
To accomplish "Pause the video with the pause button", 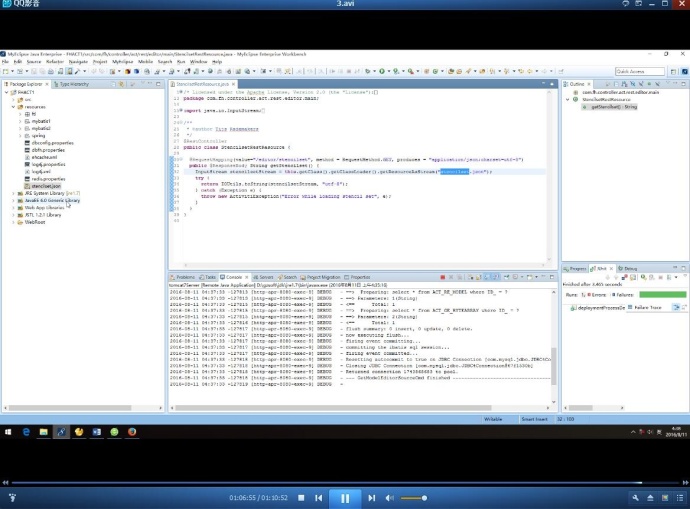I will (x=344, y=497).
